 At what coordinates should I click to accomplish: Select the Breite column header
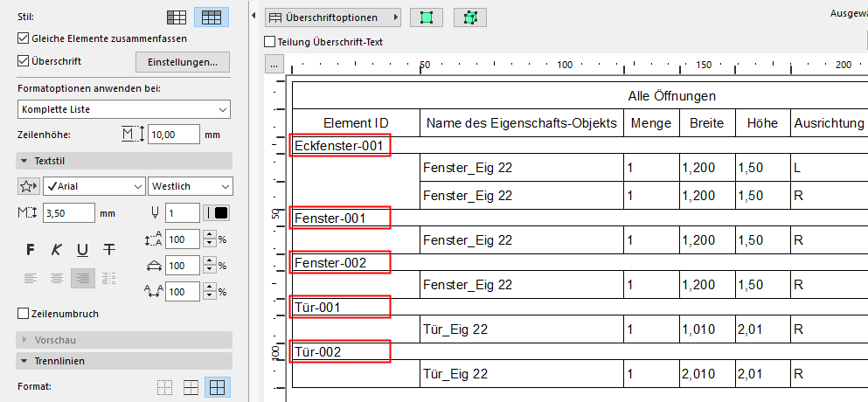pyautogui.click(x=707, y=123)
